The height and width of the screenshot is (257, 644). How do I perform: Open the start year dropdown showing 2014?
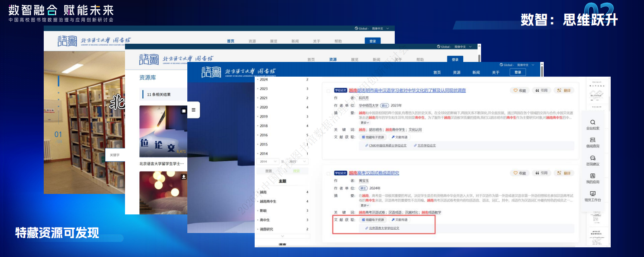(268, 161)
